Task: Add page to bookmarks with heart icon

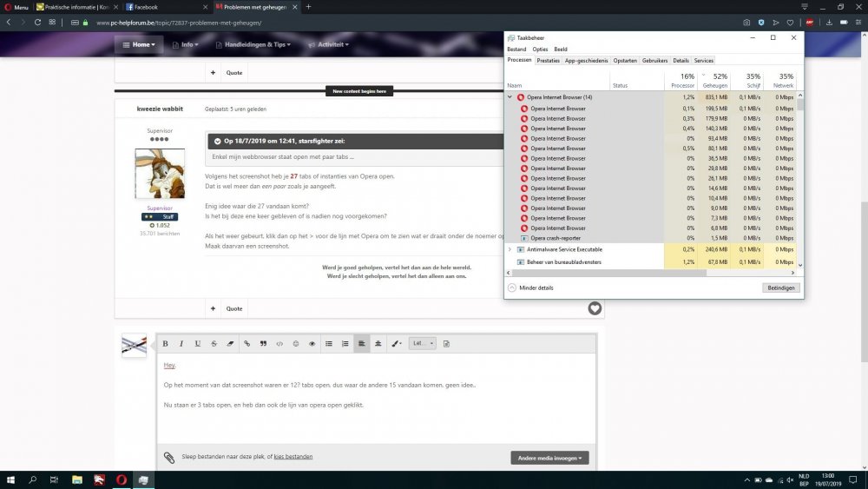Action: point(790,23)
